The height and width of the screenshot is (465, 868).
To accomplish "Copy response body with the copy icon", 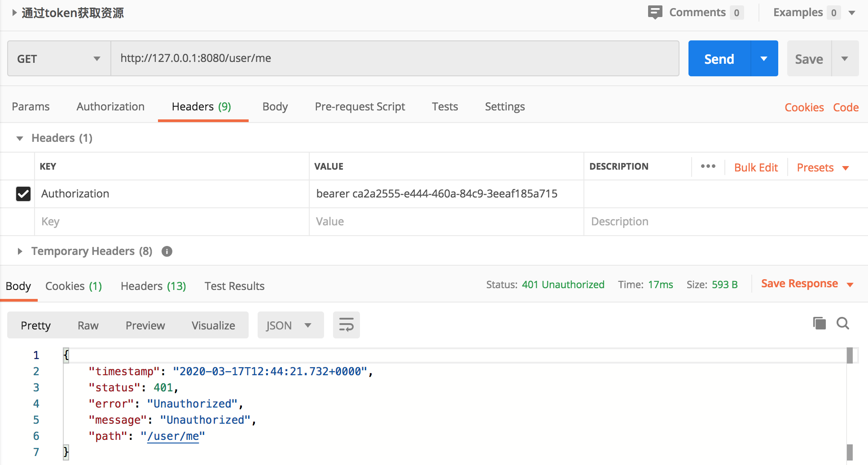I will (x=819, y=323).
